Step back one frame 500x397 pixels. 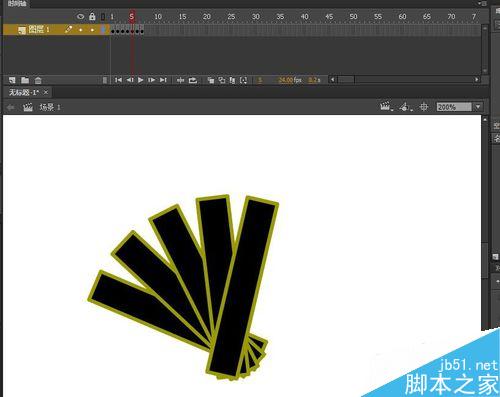click(130, 80)
